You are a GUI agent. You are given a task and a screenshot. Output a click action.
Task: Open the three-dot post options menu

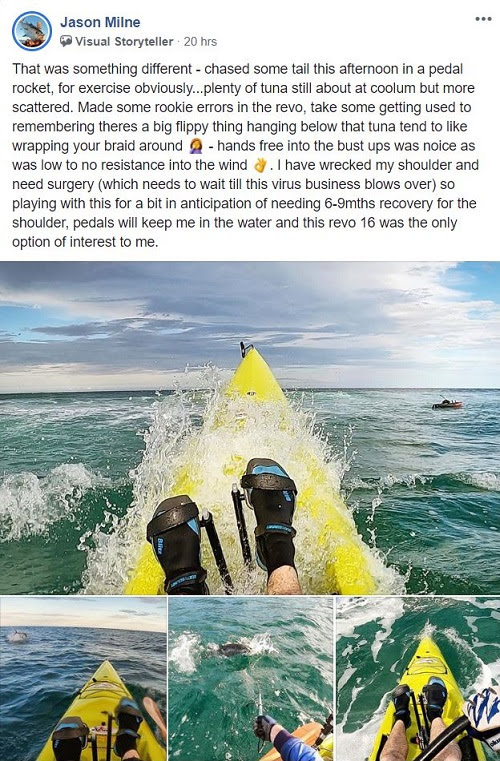(x=483, y=19)
